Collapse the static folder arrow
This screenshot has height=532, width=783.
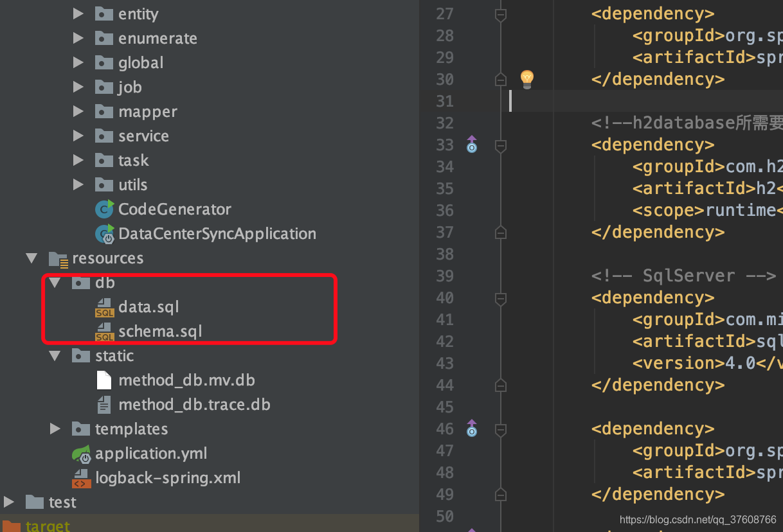tap(55, 356)
